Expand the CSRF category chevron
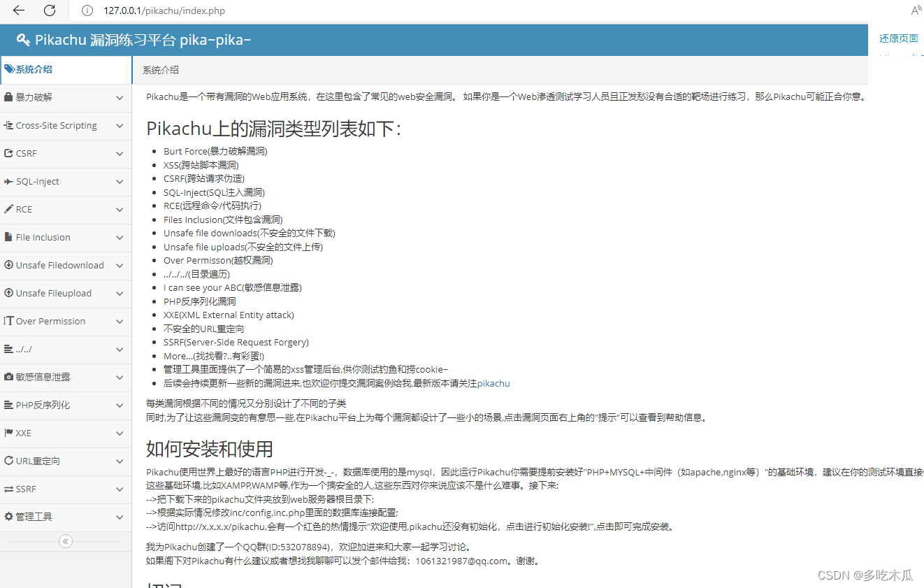The height and width of the screenshot is (588, 924). 119,153
